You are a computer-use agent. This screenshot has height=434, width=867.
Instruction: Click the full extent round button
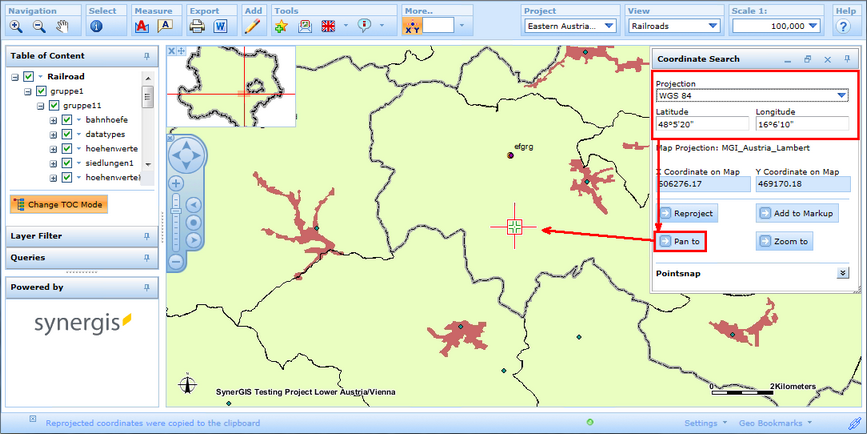[194, 222]
